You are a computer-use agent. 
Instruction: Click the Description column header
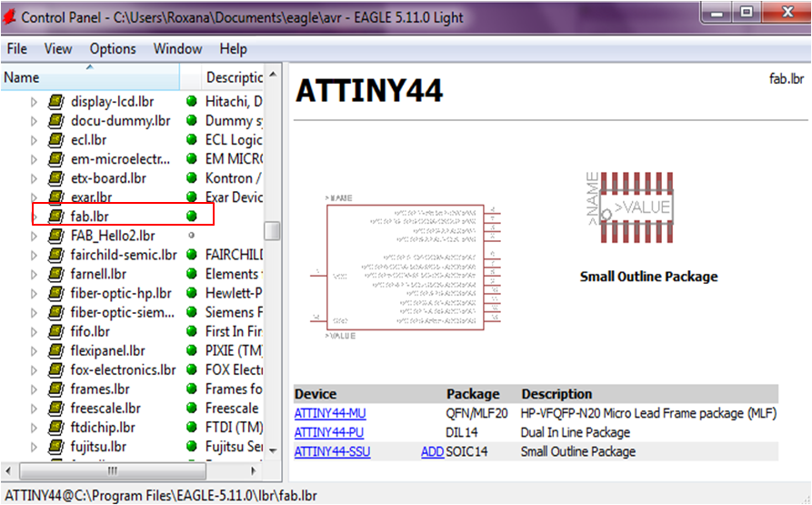click(x=234, y=77)
